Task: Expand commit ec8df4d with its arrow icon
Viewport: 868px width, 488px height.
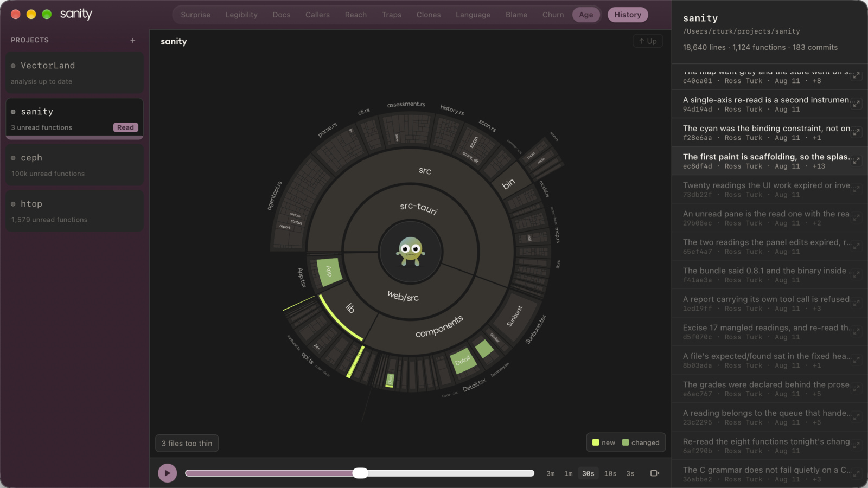Action: pyautogui.click(x=856, y=160)
